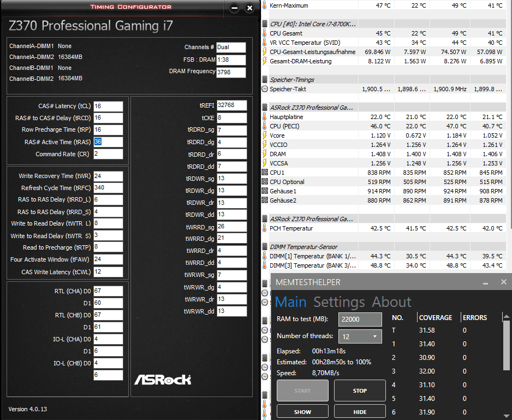Click the fan icon next to Gehäuse1

pos(265,191)
